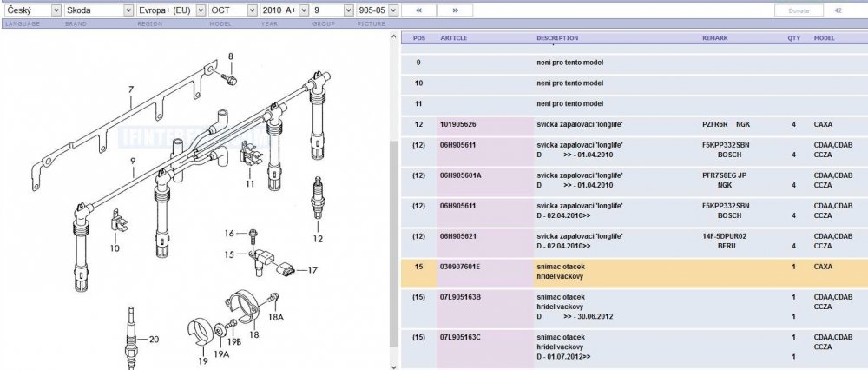Click the ARTICLE column header
The image size is (868, 370).
click(453, 38)
